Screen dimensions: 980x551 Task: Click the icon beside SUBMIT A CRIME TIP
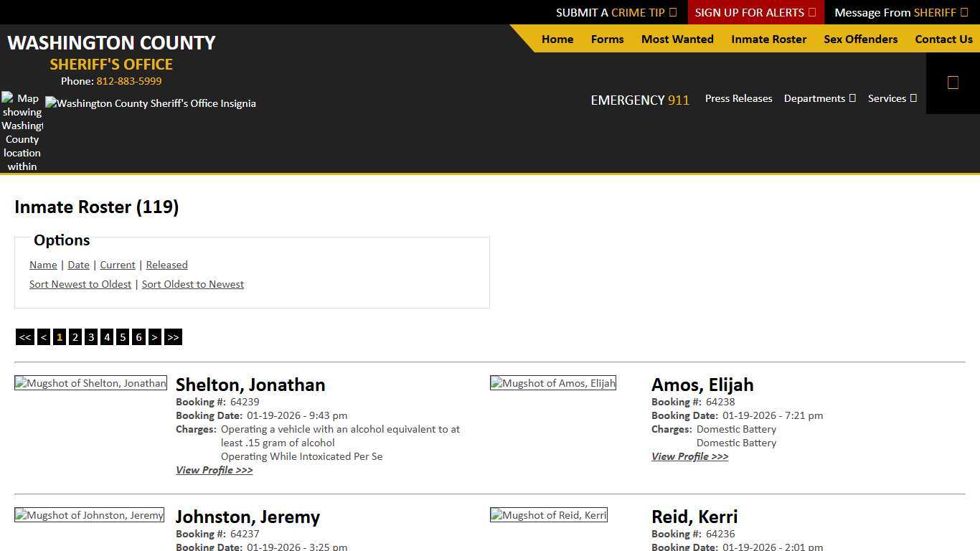[x=672, y=12]
